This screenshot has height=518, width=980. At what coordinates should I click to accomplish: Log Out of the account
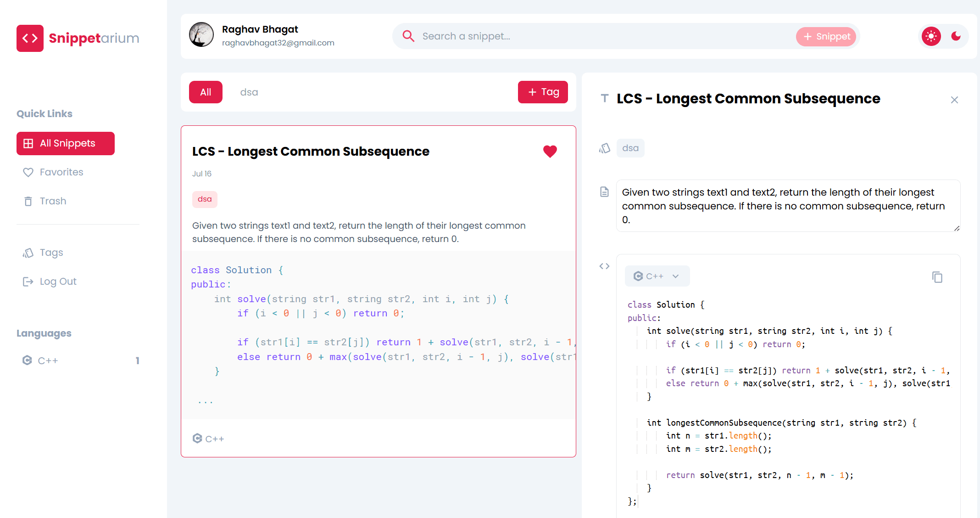[x=58, y=282]
